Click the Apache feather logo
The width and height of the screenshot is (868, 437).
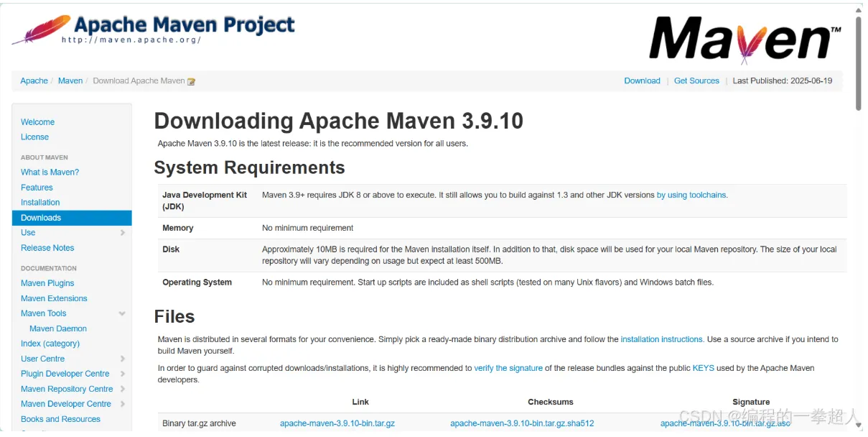(x=42, y=29)
